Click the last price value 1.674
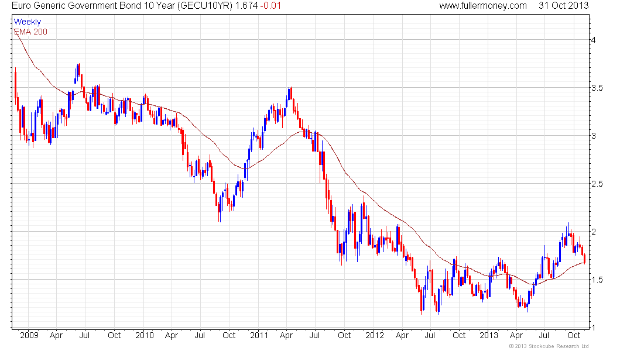The width and height of the screenshot is (644, 351). pyautogui.click(x=246, y=6)
